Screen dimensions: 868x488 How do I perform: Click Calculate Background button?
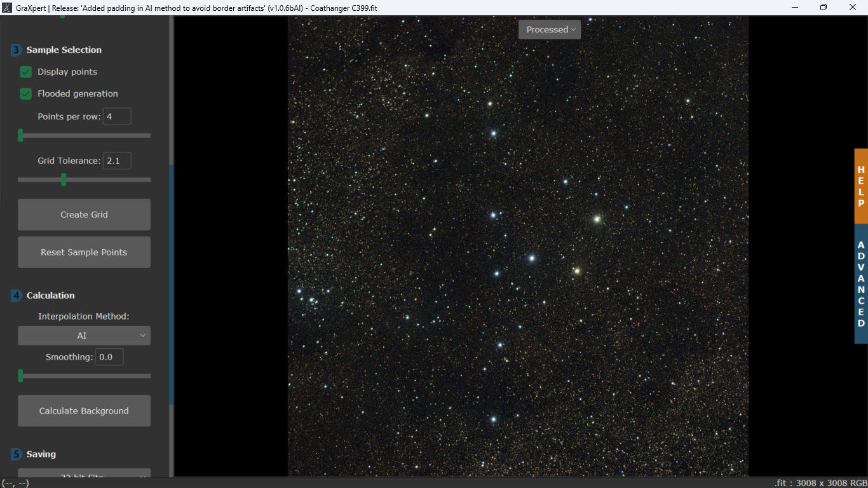click(x=84, y=411)
